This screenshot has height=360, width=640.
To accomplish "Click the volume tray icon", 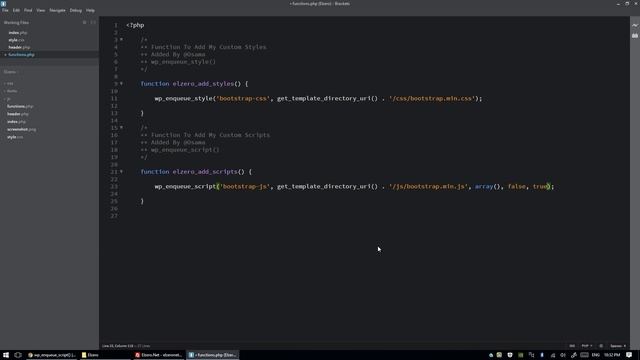I will (563, 355).
